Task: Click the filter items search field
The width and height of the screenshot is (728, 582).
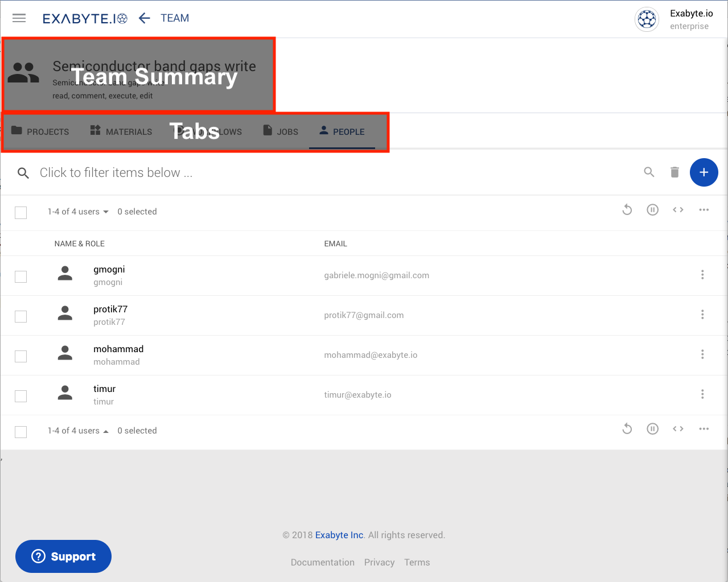Action: click(116, 173)
